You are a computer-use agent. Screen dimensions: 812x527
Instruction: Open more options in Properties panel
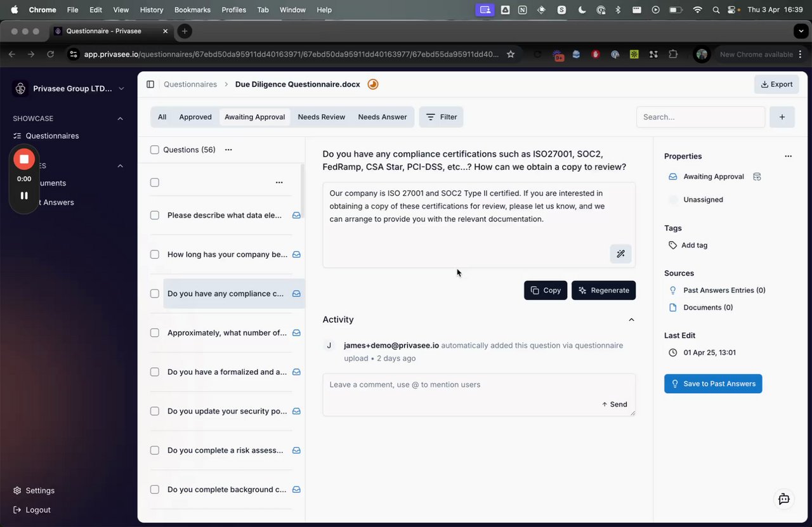788,156
